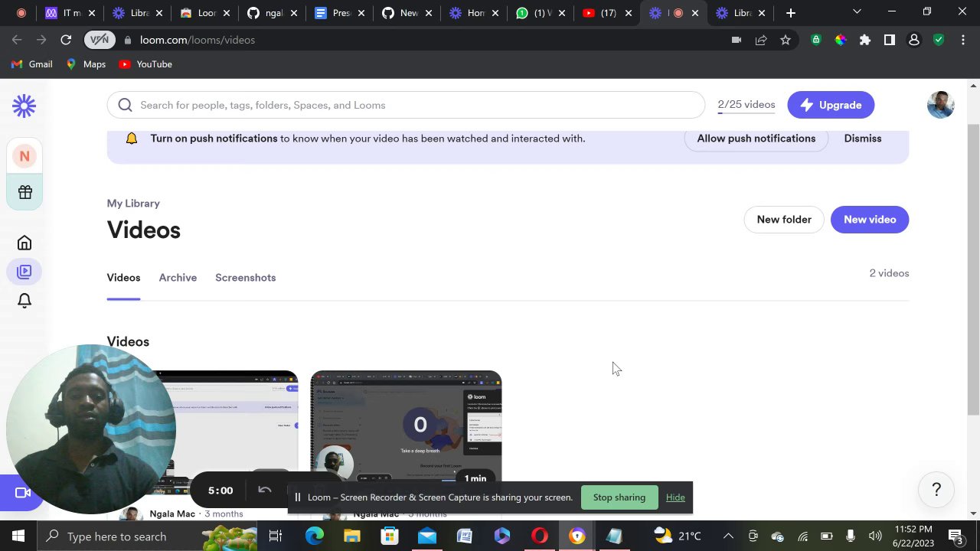Open the N workspace switcher
Image resolution: width=980 pixels, height=551 pixels.
pyautogui.click(x=24, y=156)
